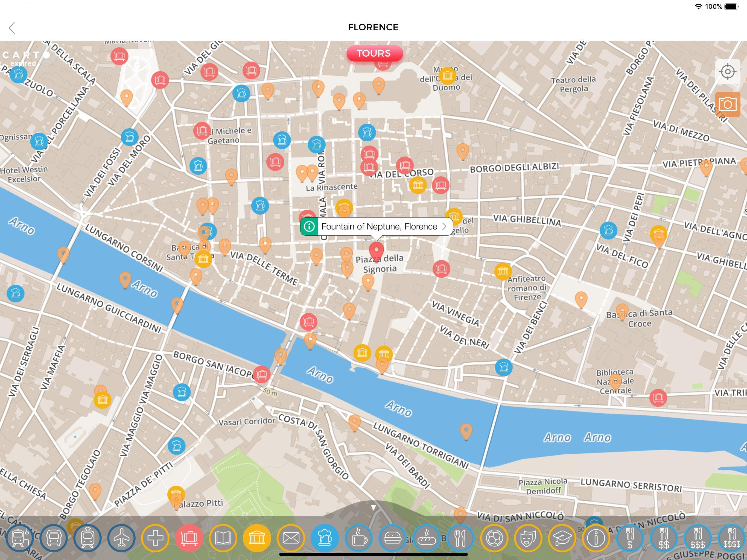Tap the red pin at Piazza della Signoria
Viewport: 747px width, 560px height.
point(376,252)
